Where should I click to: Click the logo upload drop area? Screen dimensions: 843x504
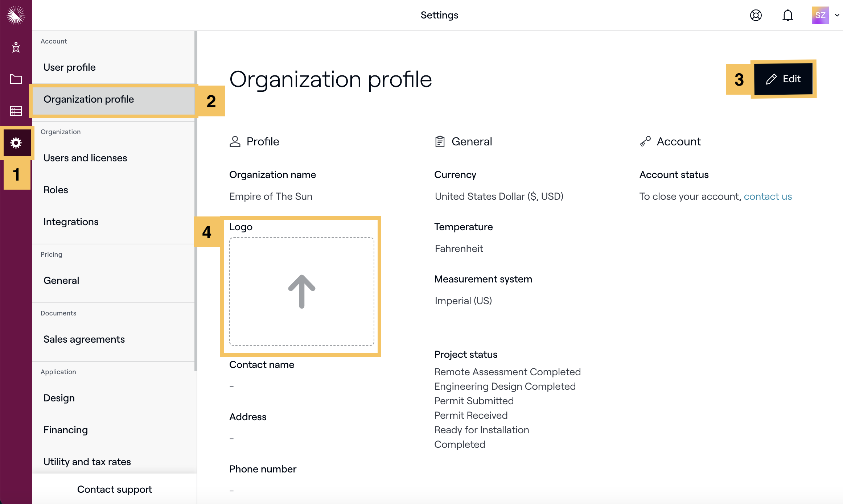coord(301,292)
